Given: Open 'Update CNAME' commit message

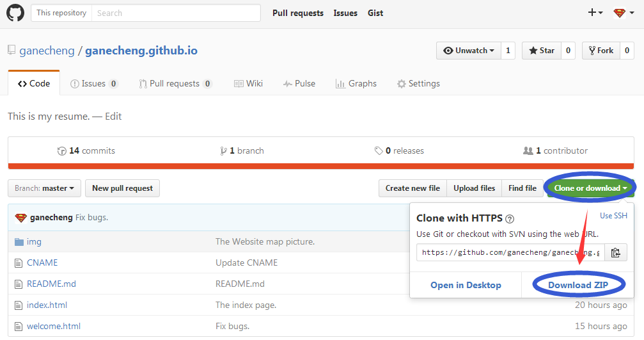Looking at the screenshot, I should [246, 263].
